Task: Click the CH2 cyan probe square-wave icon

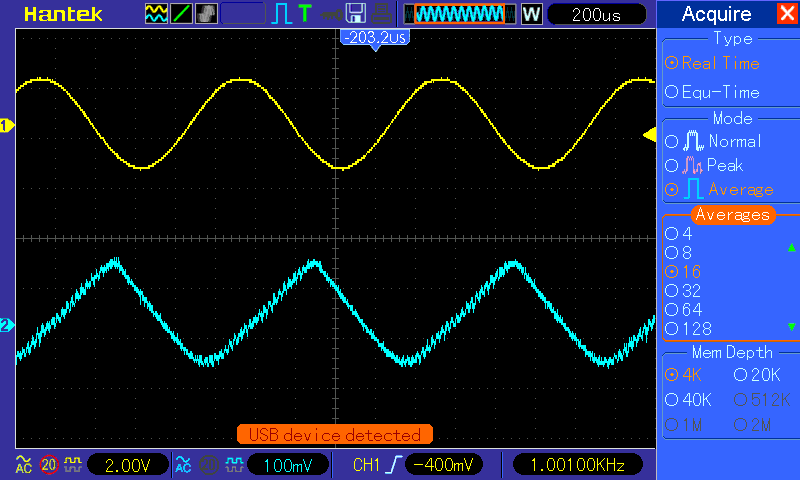Action: [234, 464]
